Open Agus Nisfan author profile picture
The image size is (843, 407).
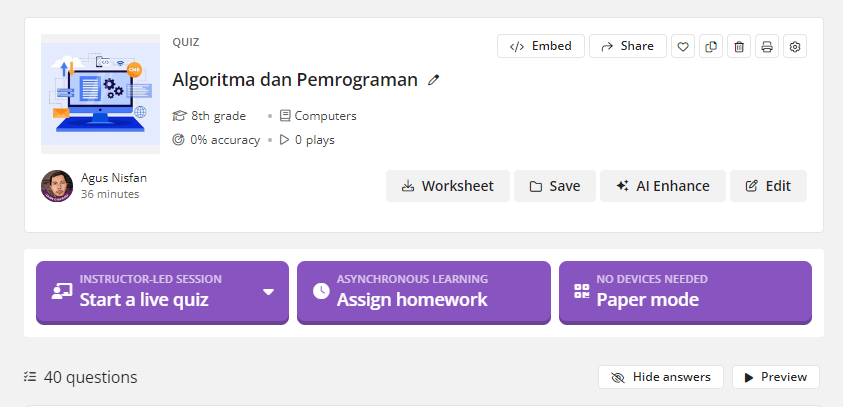coord(57,186)
